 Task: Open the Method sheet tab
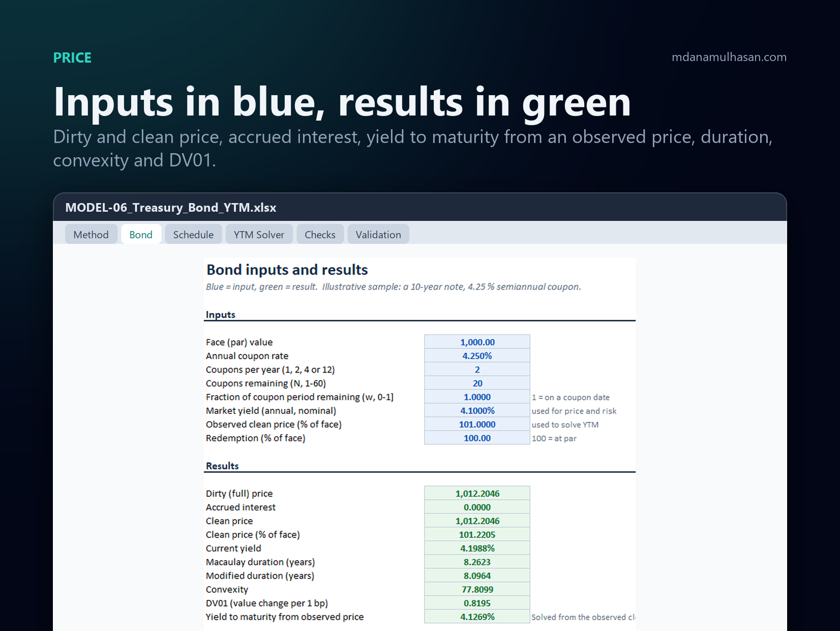coord(91,235)
